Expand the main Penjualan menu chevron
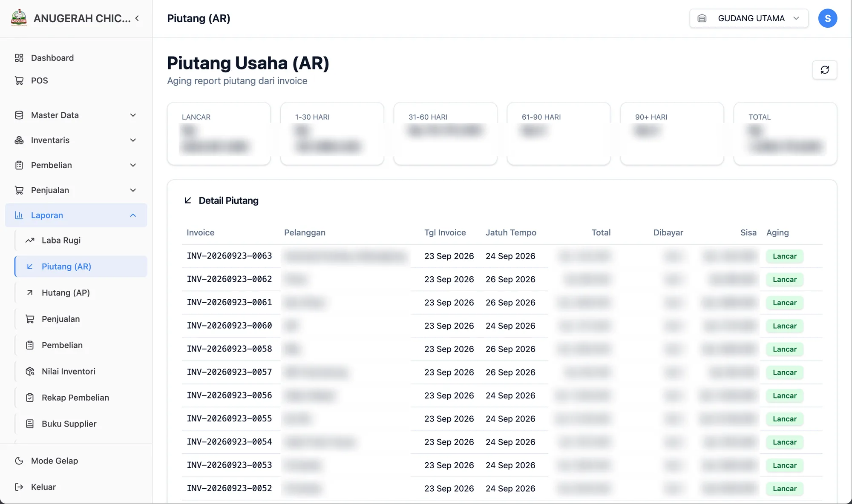The width and height of the screenshot is (852, 504). [x=133, y=190]
